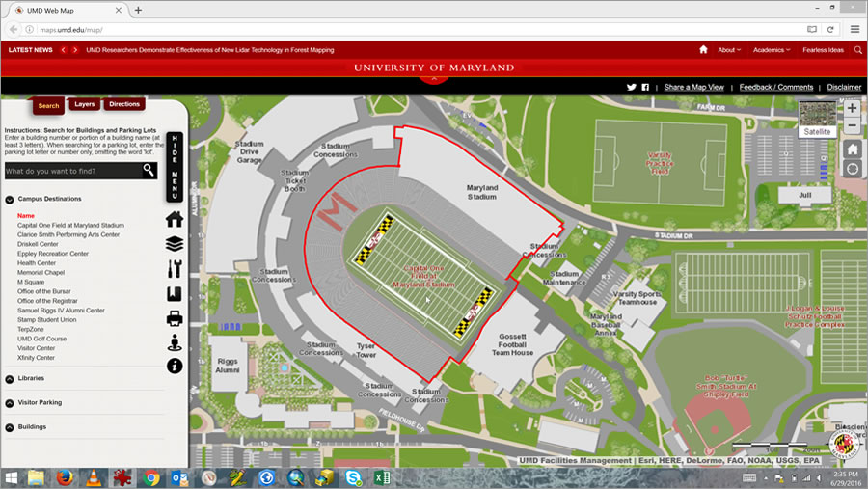Open the Windows Start button
Image resolution: width=868 pixels, height=489 pixels.
(11, 477)
